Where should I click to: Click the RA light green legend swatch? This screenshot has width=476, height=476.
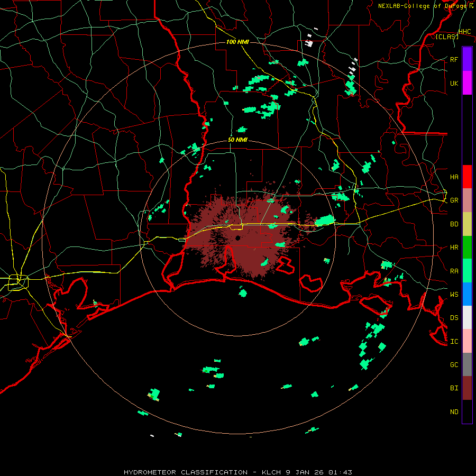[467, 271]
